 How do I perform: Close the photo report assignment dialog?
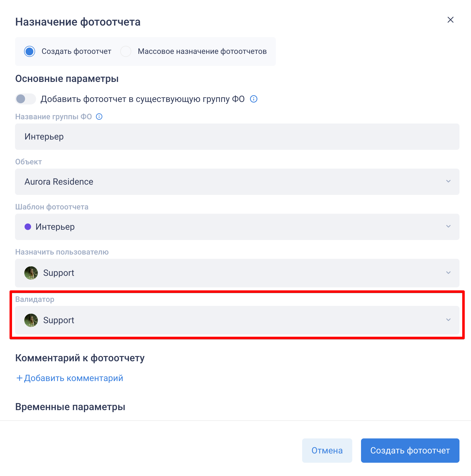click(x=450, y=20)
